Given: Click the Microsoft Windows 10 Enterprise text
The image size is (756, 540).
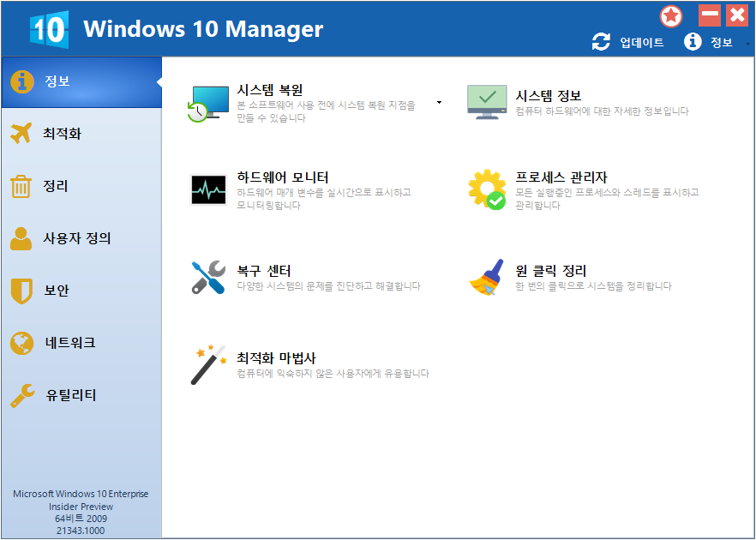Looking at the screenshot, I should 81,494.
